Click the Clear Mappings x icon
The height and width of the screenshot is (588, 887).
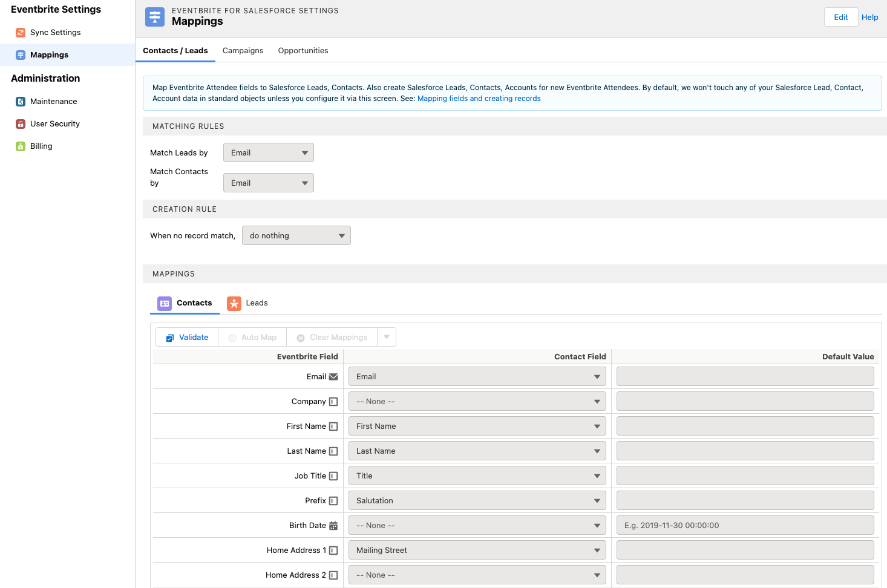[301, 338]
